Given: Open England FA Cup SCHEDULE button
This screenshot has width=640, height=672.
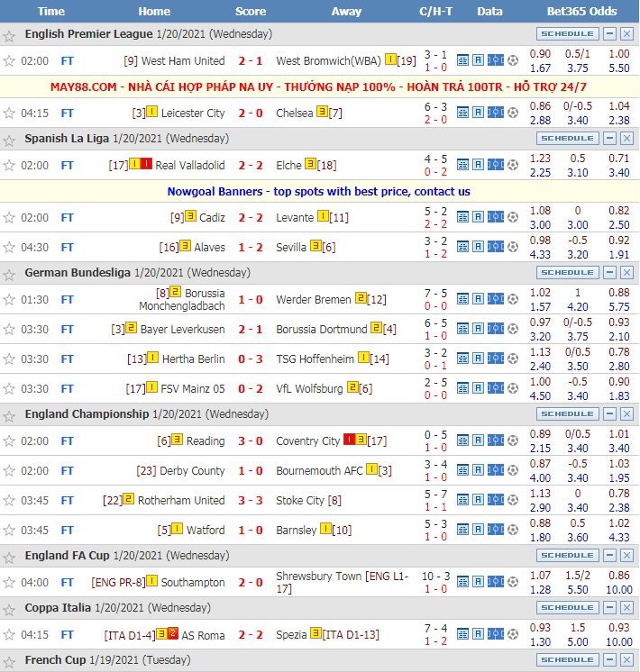Looking at the screenshot, I should point(568,556).
